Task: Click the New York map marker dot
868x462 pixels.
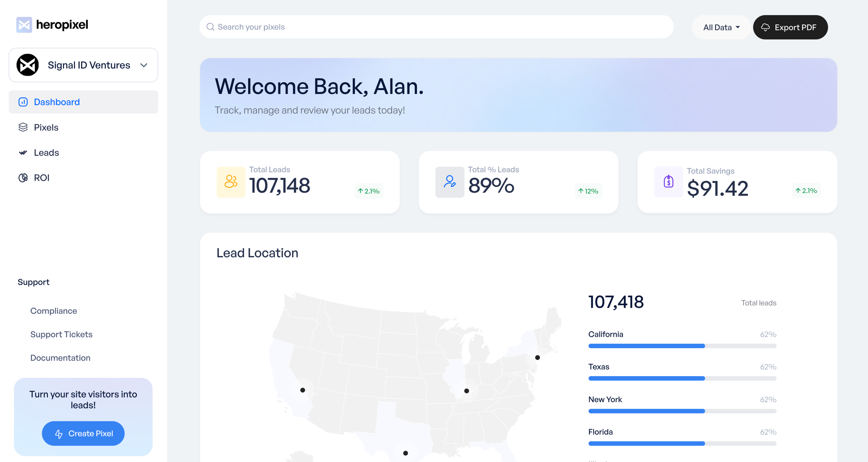Action: click(537, 357)
